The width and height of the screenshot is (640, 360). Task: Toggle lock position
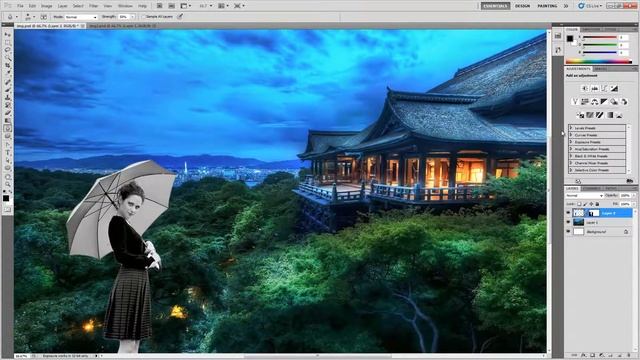tap(591, 204)
